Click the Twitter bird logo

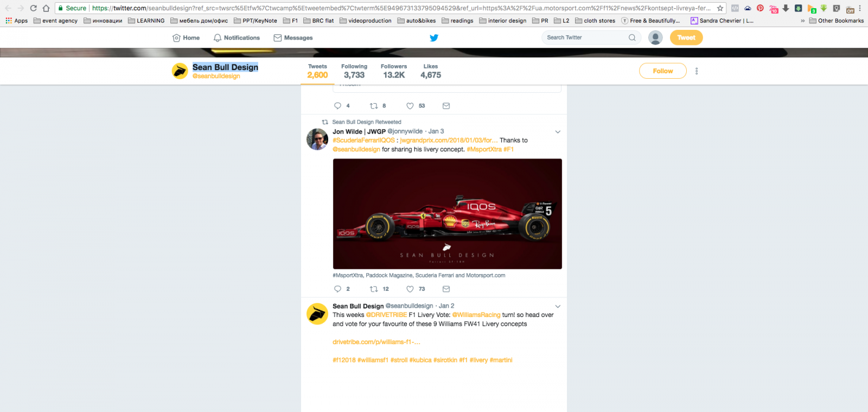coord(434,38)
